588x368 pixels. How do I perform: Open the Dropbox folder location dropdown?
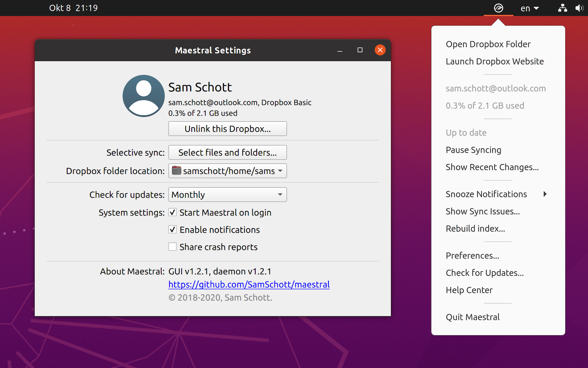(227, 171)
